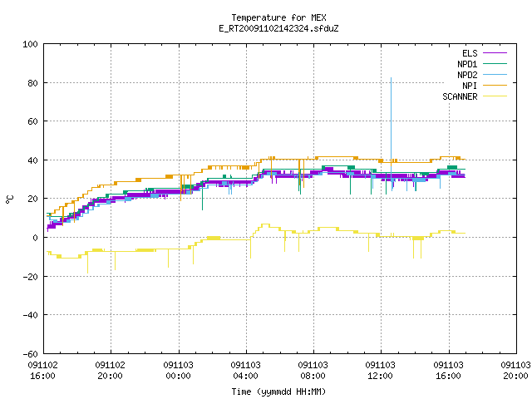Click the 100 y-axis tick label

(30, 44)
